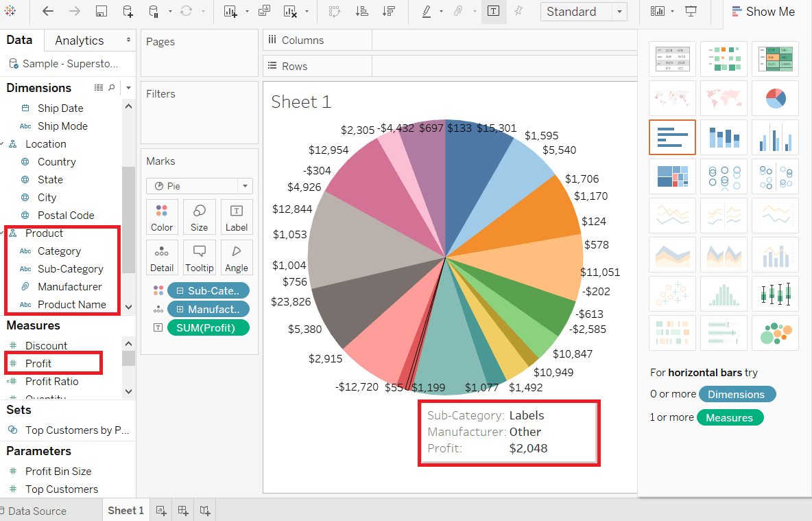Select the Profit Bin Size parameter

[58, 471]
